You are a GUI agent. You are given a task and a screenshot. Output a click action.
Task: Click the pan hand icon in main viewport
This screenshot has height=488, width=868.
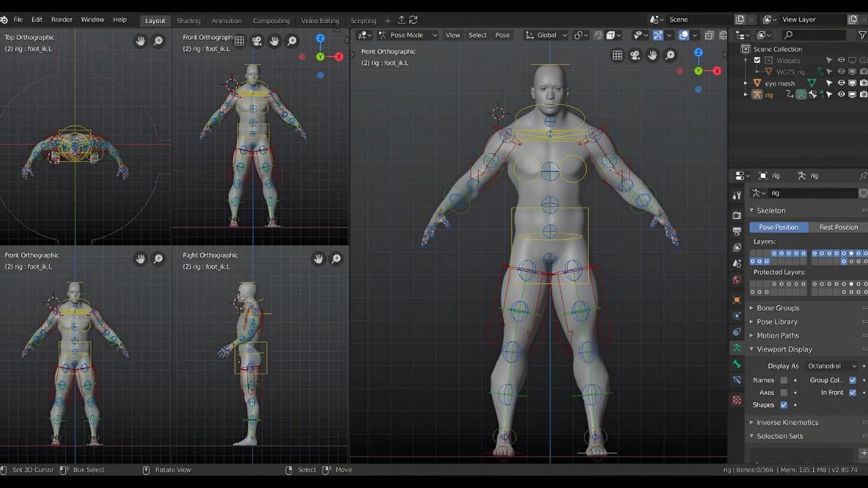652,55
